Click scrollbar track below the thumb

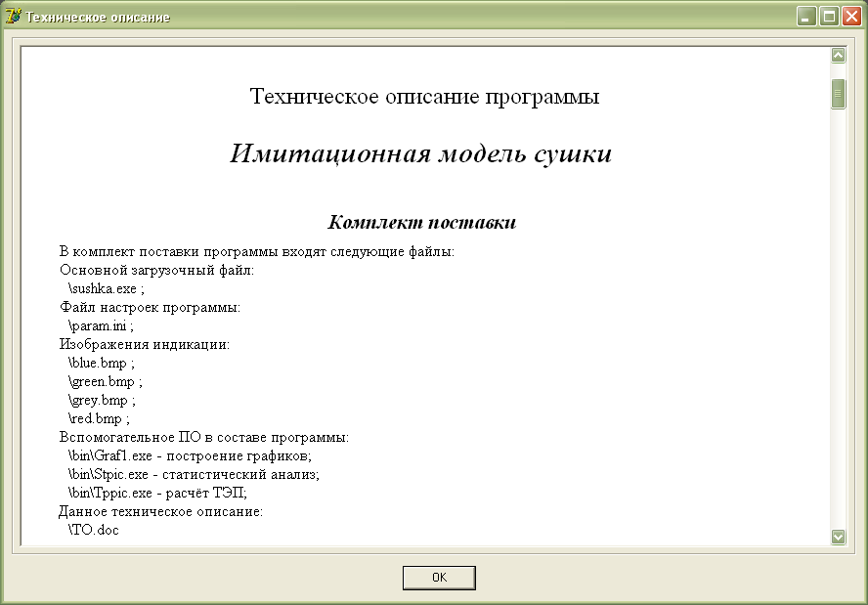[x=838, y=319]
